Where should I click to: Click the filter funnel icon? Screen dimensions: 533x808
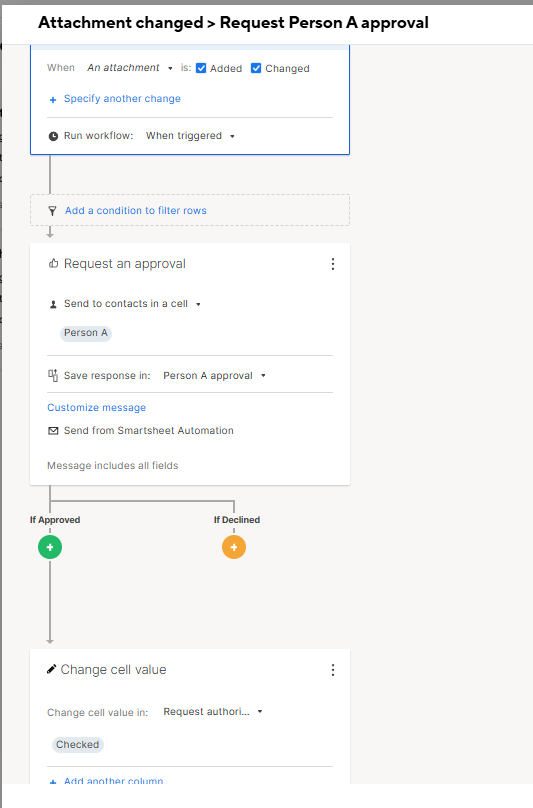[53, 211]
